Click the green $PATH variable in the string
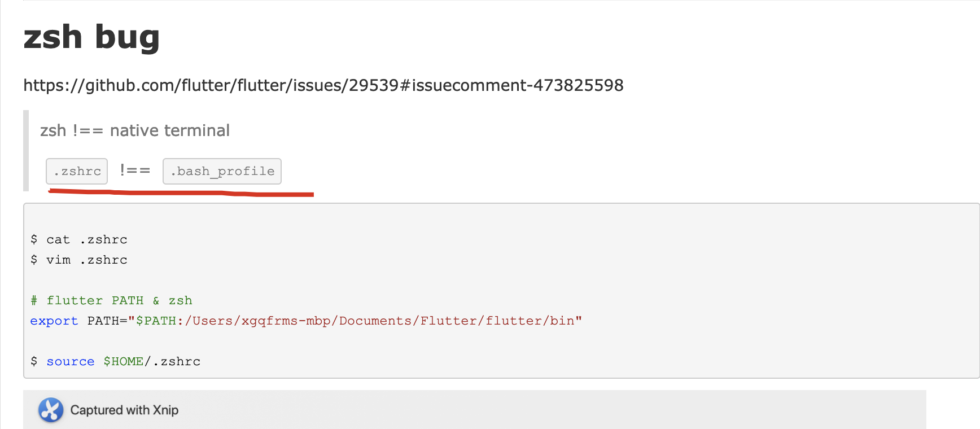This screenshot has width=980, height=429. tap(156, 321)
